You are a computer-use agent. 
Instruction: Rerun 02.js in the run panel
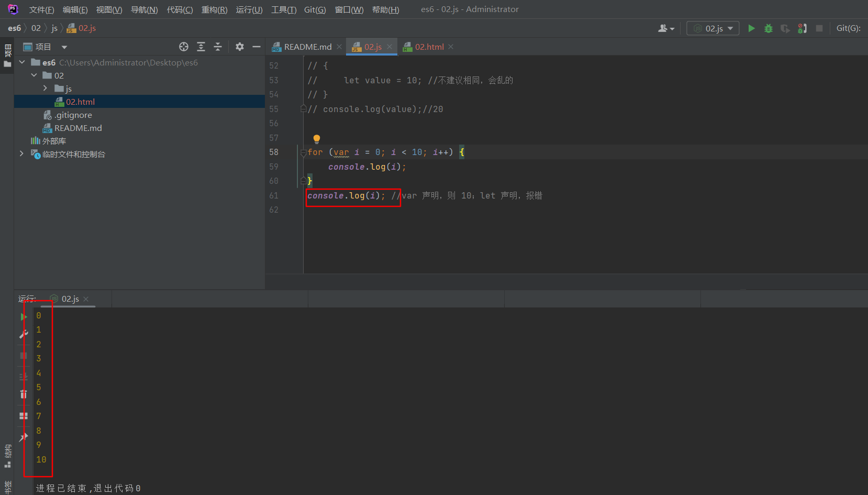point(24,317)
